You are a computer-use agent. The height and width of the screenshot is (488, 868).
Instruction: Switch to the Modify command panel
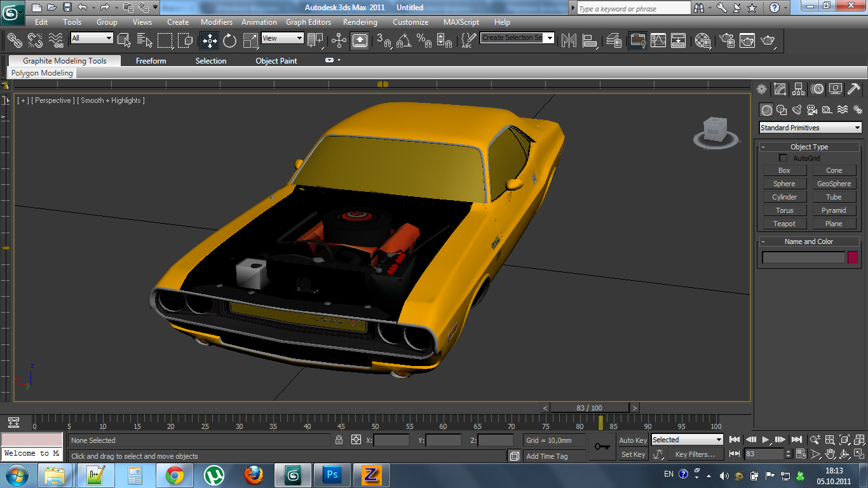[780, 89]
